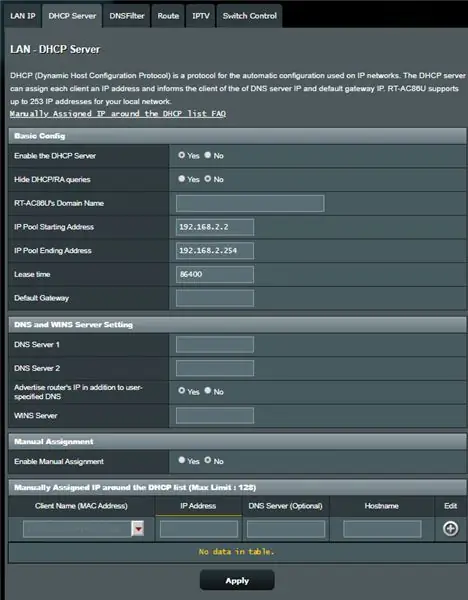Image resolution: width=468 pixels, height=600 pixels.
Task: Focus the DNS Server 1 field
Action: tap(215, 344)
